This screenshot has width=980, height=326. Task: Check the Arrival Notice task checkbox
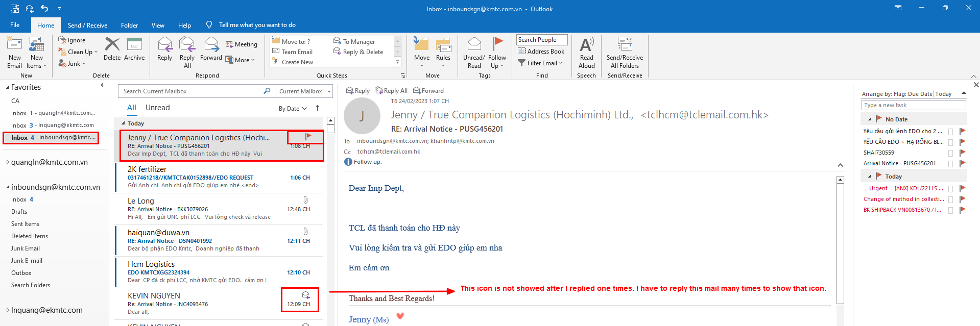click(950, 164)
